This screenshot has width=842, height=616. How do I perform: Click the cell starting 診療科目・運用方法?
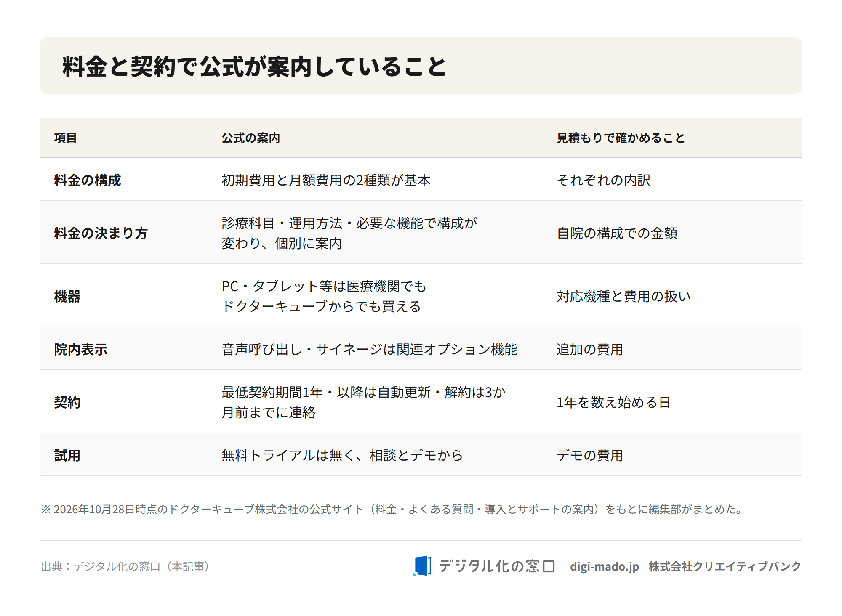[349, 233]
